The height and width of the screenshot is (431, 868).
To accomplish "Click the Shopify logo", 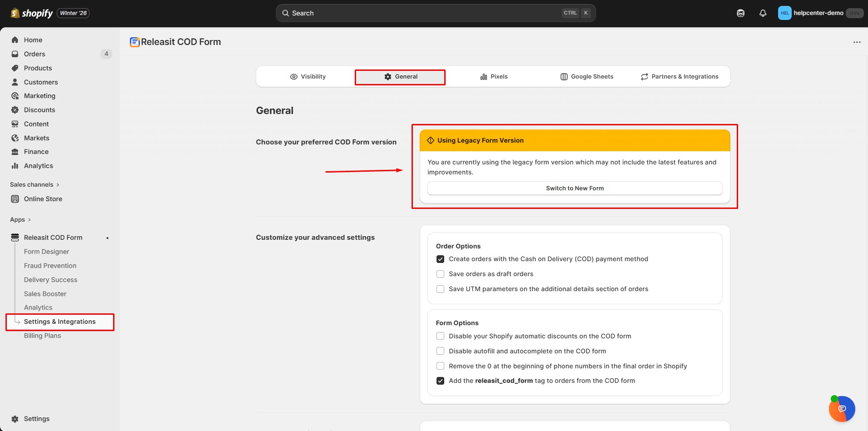I will 32,13.
